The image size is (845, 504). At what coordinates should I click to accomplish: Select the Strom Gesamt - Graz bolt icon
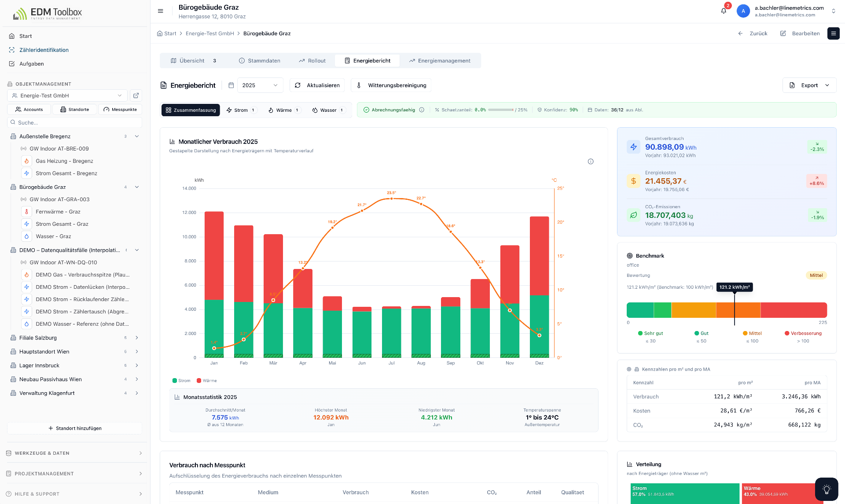coord(26,224)
